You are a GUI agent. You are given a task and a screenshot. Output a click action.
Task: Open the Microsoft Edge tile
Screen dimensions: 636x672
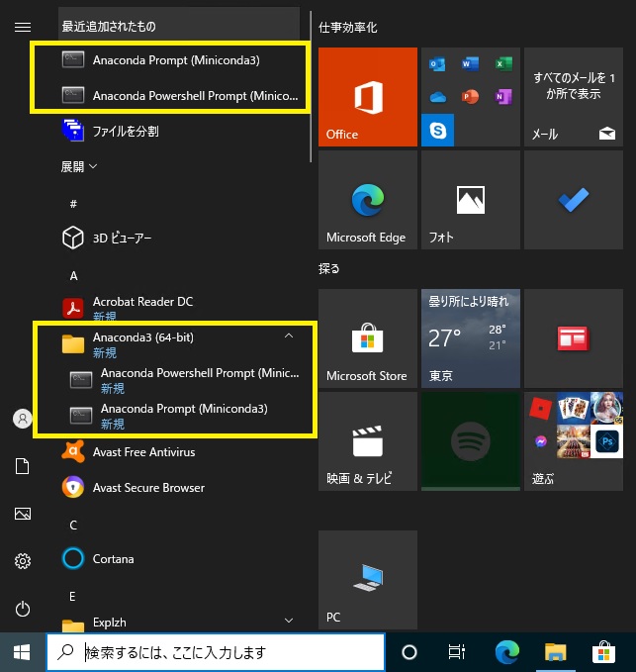[368, 200]
